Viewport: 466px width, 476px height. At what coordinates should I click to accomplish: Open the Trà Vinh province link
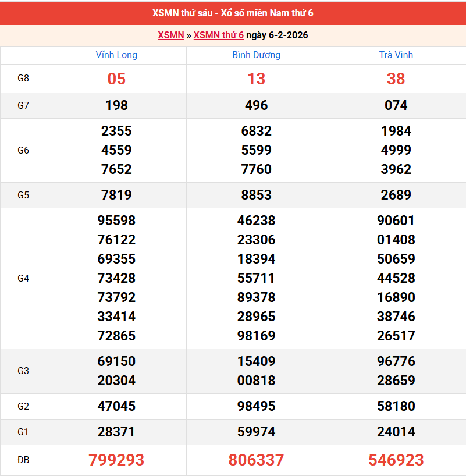click(396, 55)
